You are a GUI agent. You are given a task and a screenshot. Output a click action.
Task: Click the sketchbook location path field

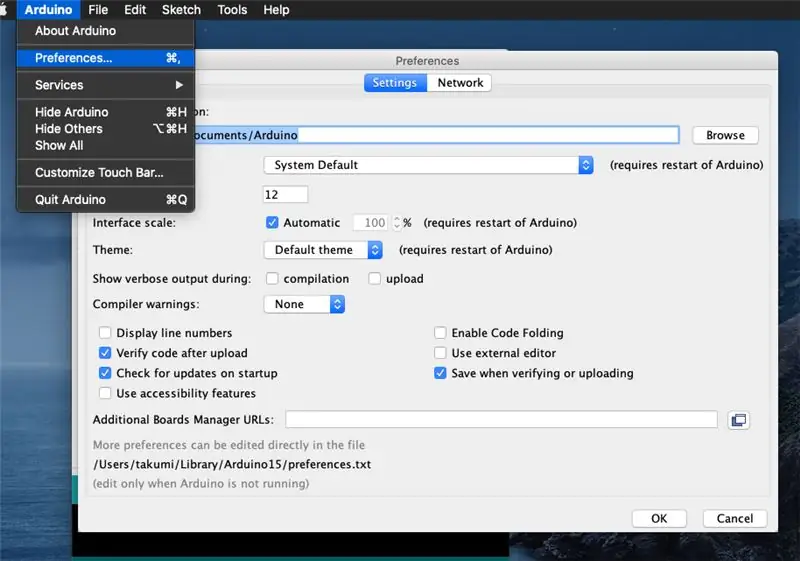[437, 135]
